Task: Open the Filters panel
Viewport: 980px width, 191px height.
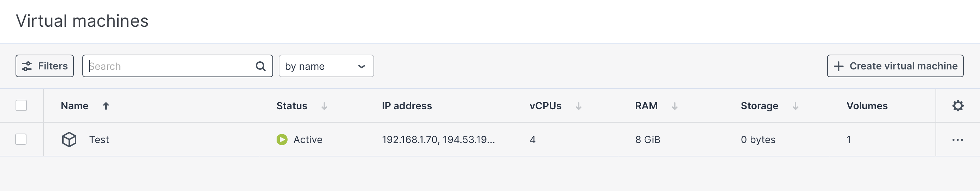Action: [x=45, y=66]
